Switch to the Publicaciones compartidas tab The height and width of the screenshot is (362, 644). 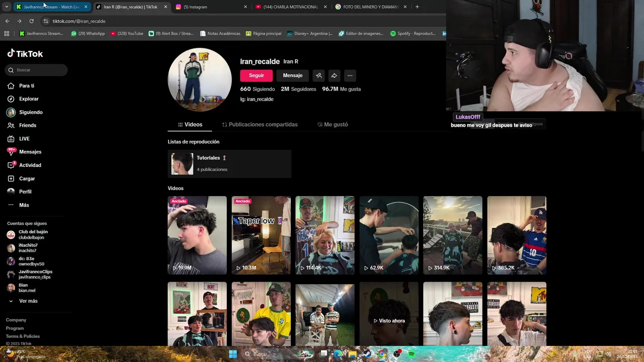[260, 124]
